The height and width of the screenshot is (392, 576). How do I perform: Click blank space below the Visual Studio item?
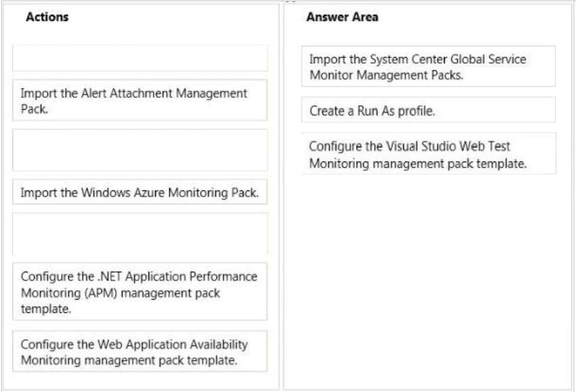429,279
